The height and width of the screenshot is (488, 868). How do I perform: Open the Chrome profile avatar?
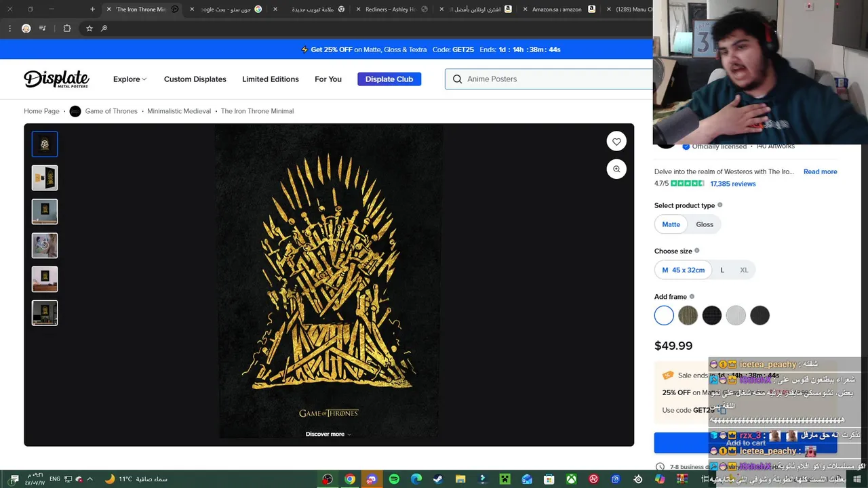26,28
